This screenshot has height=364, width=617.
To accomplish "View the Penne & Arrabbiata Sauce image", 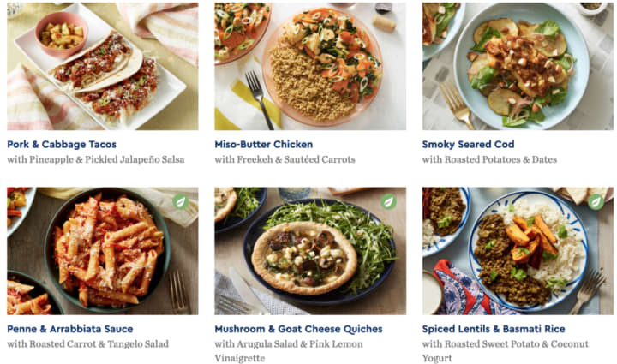I will click(x=103, y=251).
